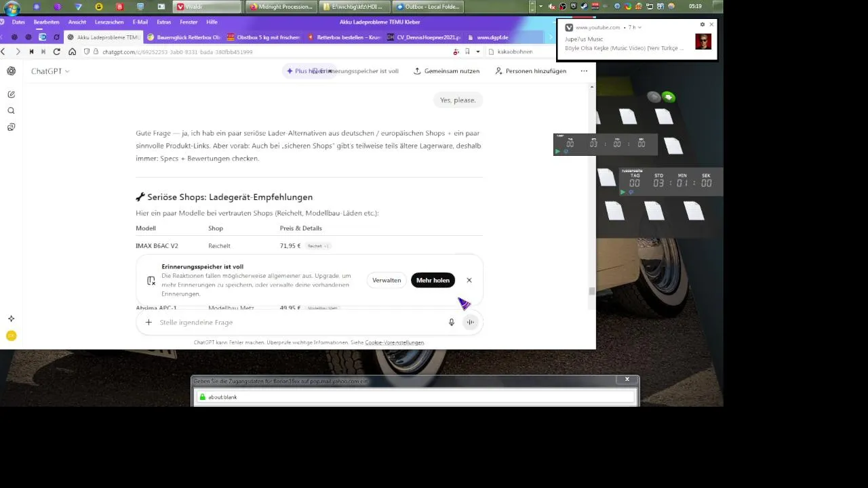Expand the notification 7 h chevron
The width and height of the screenshot is (868, 488).
click(639, 28)
